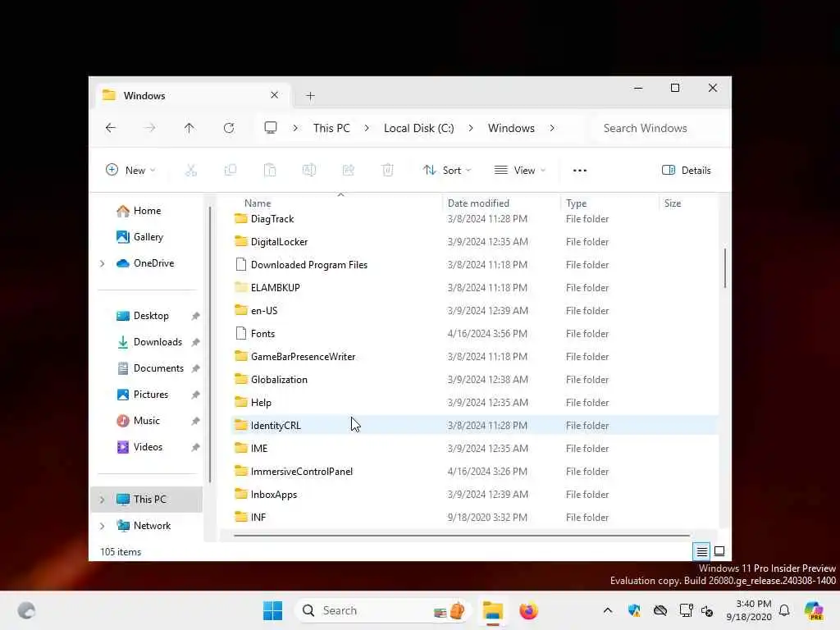Expand chevron after This PC breadcrumb
Viewport: 840px width, 630px height.
coord(367,128)
